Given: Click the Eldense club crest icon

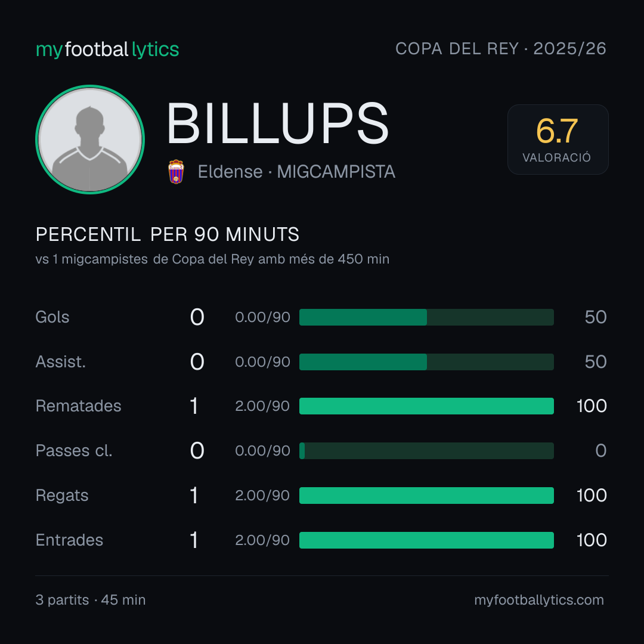Looking at the screenshot, I should pos(176,172).
